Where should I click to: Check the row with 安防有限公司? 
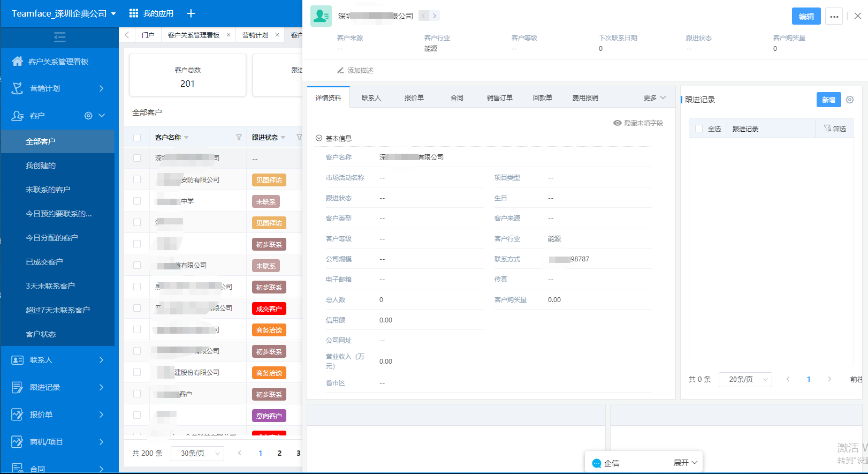[x=137, y=179]
